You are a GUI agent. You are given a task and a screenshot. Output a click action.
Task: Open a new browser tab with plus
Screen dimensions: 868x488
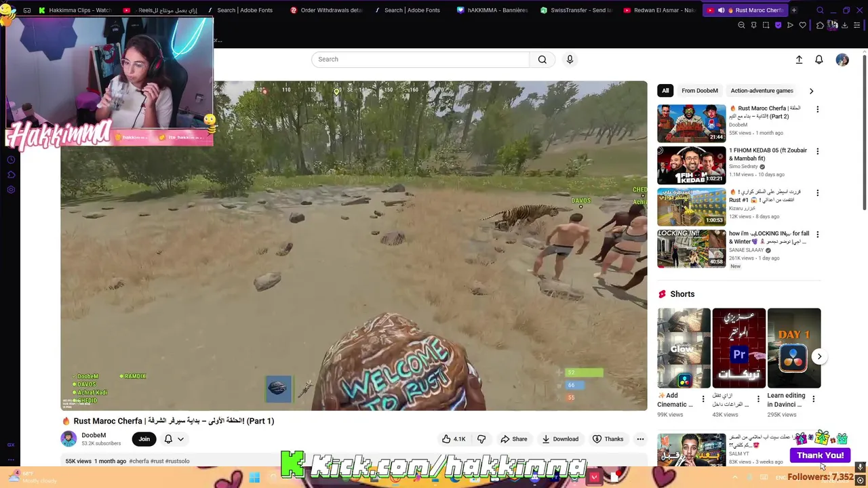click(794, 10)
